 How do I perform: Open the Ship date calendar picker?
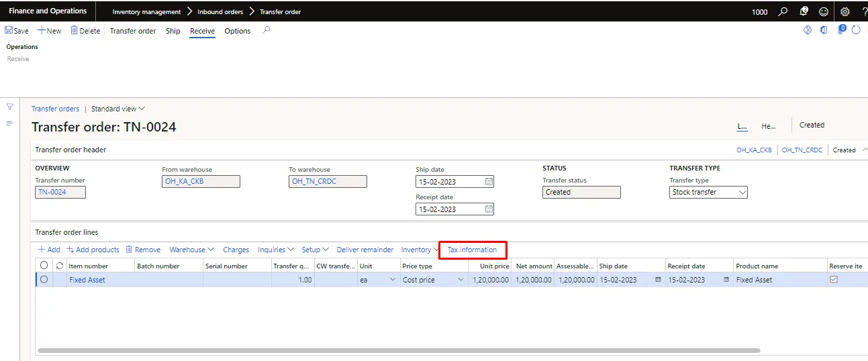tap(489, 182)
